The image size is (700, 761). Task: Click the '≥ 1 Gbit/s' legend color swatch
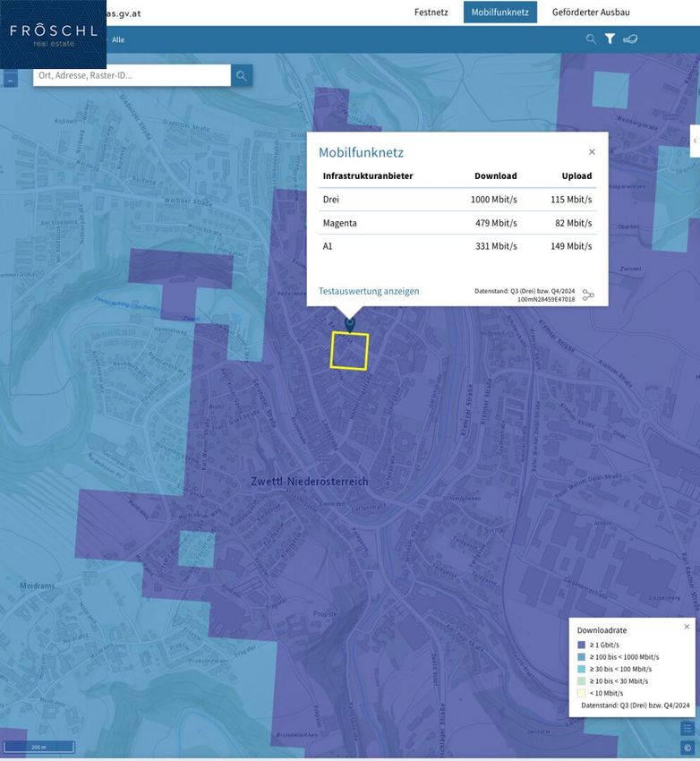point(582,645)
